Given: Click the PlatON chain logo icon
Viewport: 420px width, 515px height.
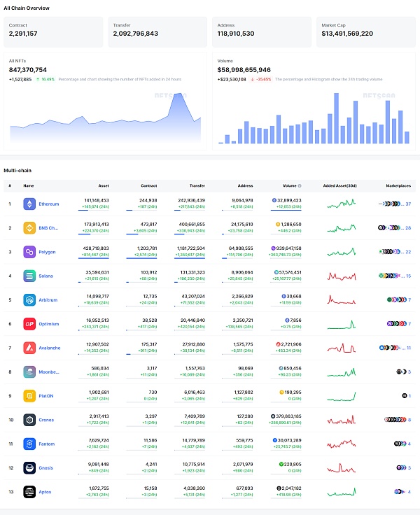Looking at the screenshot, I should (x=29, y=396).
